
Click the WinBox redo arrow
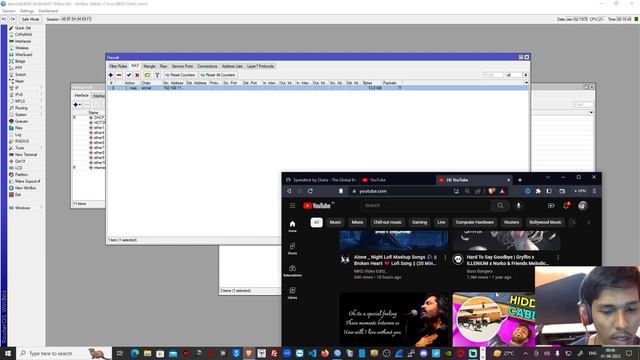13,19
